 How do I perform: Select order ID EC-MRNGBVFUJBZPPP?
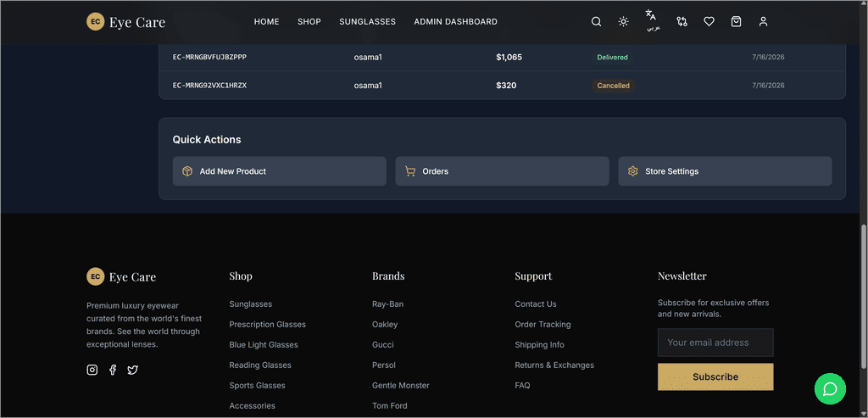pos(210,57)
